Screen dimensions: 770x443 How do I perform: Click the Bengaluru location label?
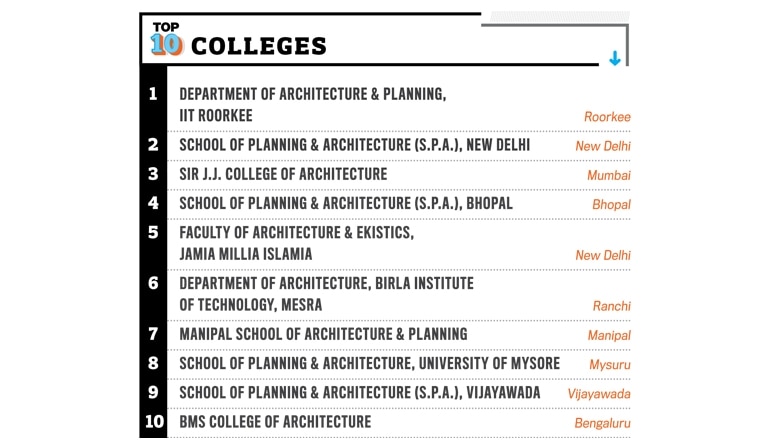pyautogui.click(x=602, y=423)
